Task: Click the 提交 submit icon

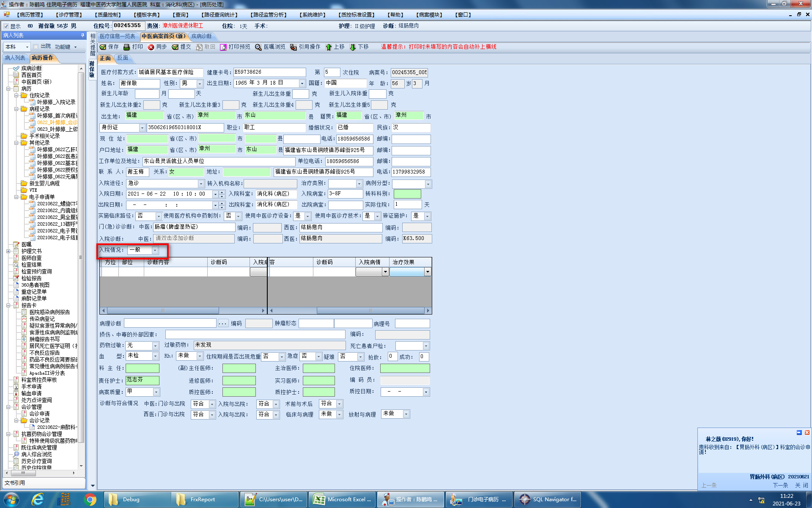Action: (175, 47)
